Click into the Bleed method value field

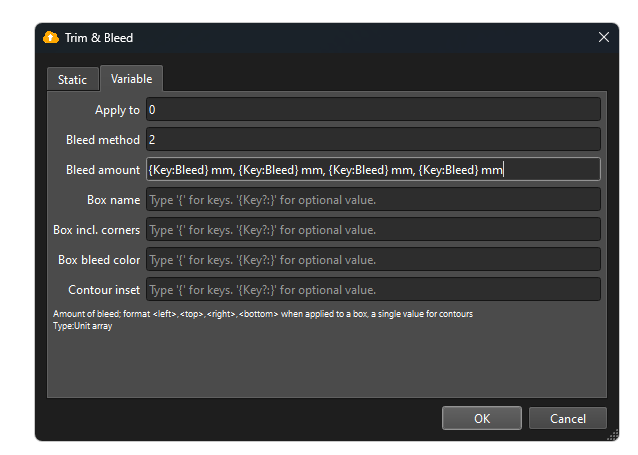pos(373,140)
